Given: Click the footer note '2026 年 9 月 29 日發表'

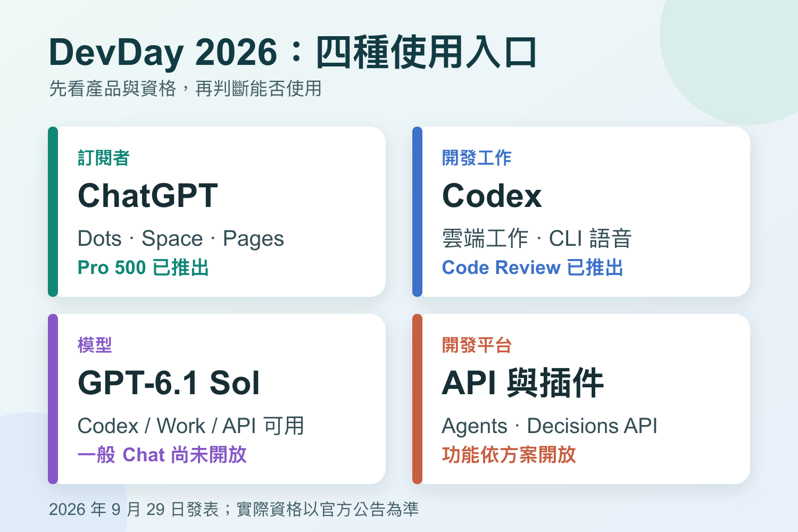Looking at the screenshot, I should pos(134,510).
